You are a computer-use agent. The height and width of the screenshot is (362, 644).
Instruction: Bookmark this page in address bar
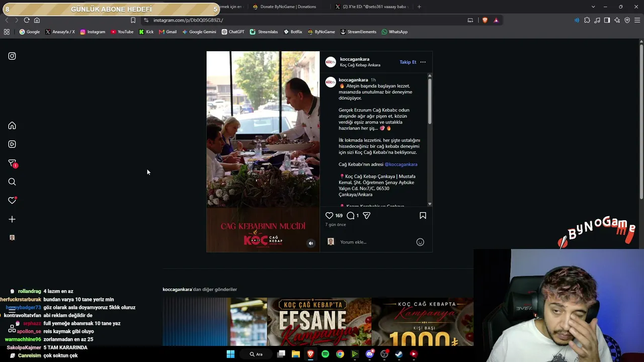point(133,20)
